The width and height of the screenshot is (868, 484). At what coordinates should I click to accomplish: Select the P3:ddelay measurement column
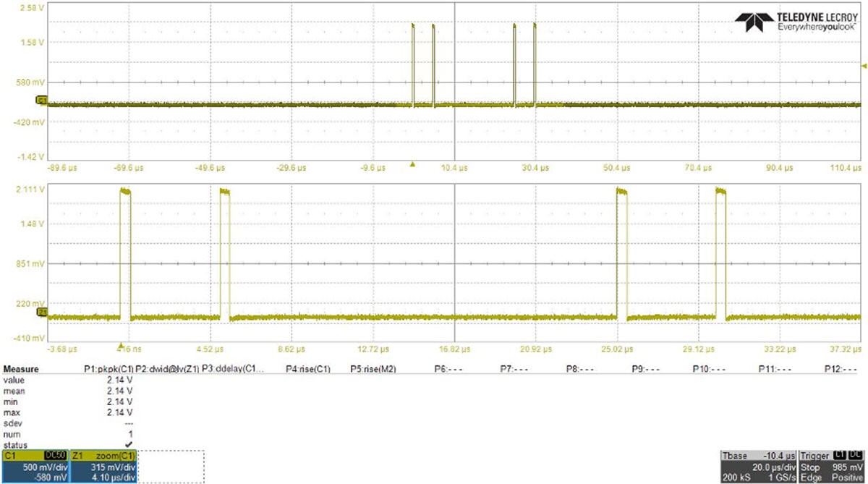pos(233,369)
